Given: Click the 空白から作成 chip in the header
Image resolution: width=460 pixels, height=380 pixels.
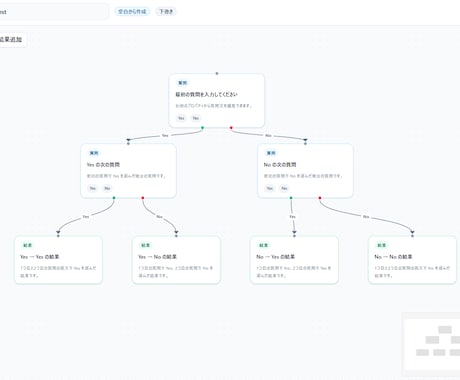Looking at the screenshot, I should click(x=132, y=12).
